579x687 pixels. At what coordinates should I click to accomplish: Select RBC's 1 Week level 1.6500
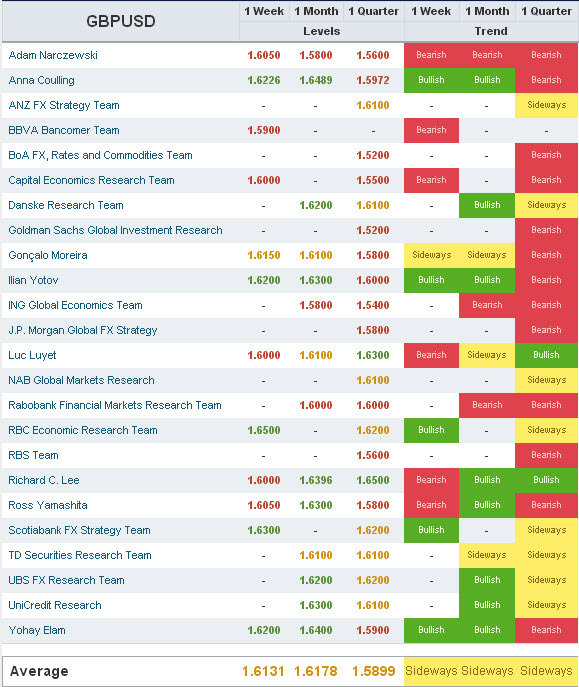pos(264,430)
